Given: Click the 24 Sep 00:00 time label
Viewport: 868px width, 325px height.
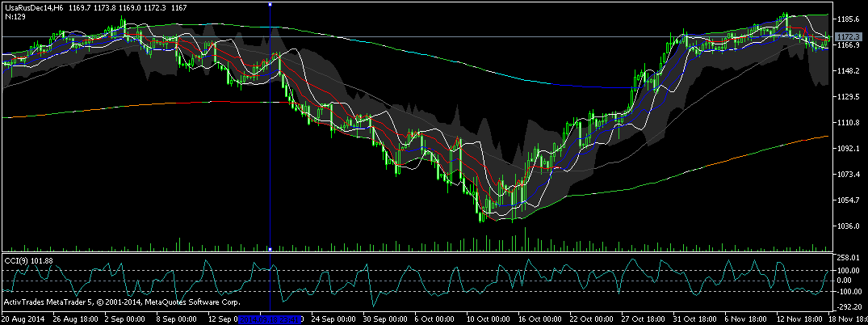Looking at the screenshot, I should click(x=333, y=319).
